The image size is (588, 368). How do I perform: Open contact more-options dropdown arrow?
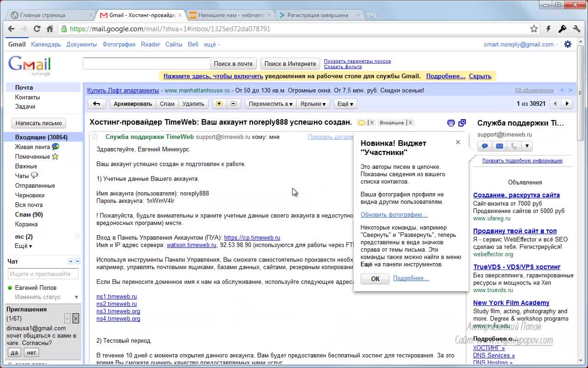(527, 146)
